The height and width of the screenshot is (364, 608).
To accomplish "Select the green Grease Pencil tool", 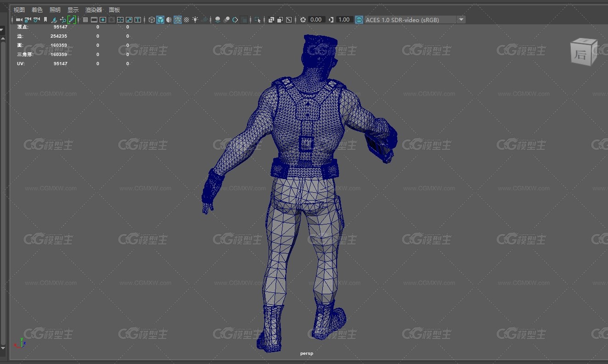I will [x=72, y=20].
